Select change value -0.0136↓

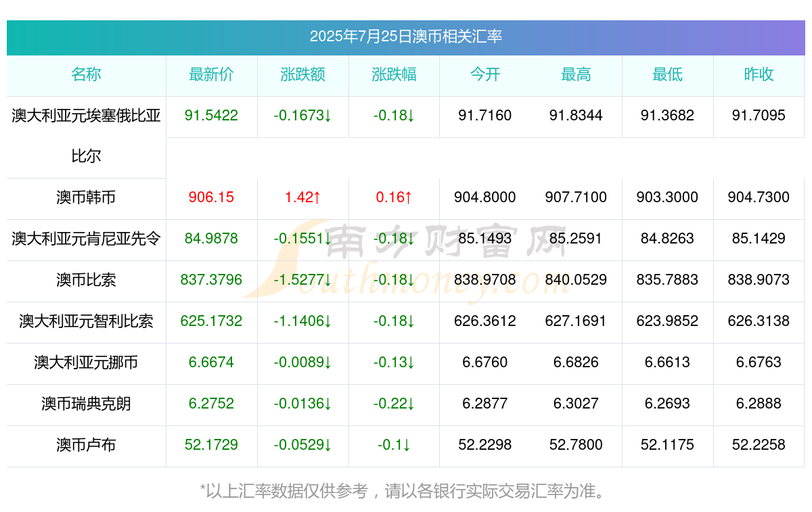(303, 404)
